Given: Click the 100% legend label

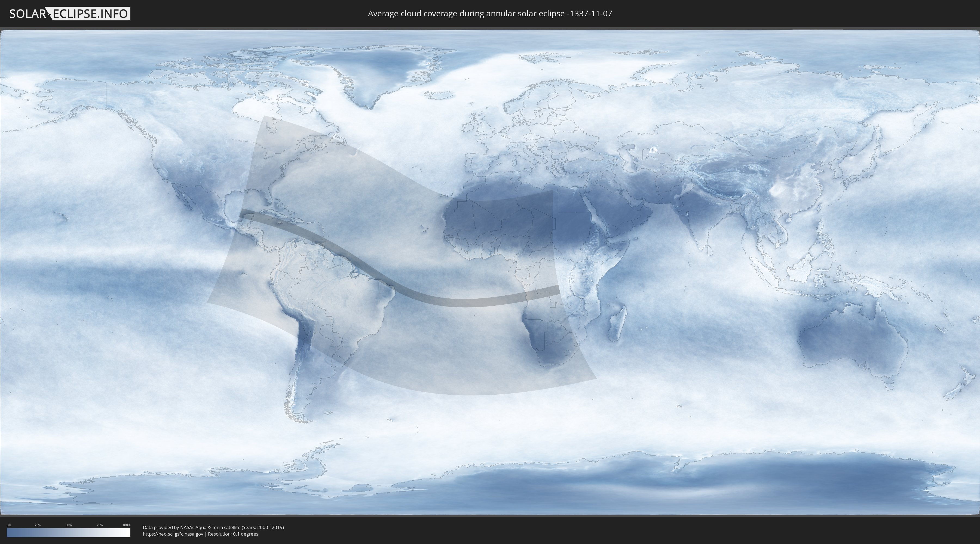Looking at the screenshot, I should click(x=126, y=525).
